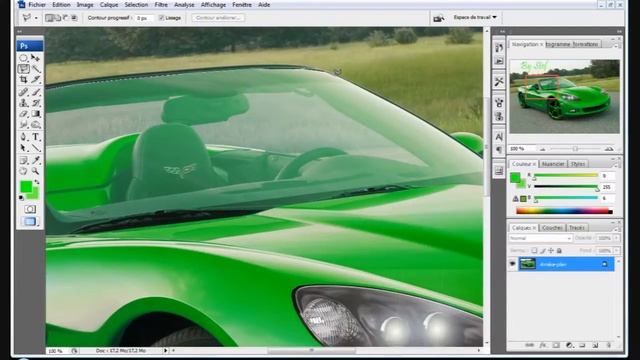
Task: Select the Path Selection tool
Action: point(23,148)
